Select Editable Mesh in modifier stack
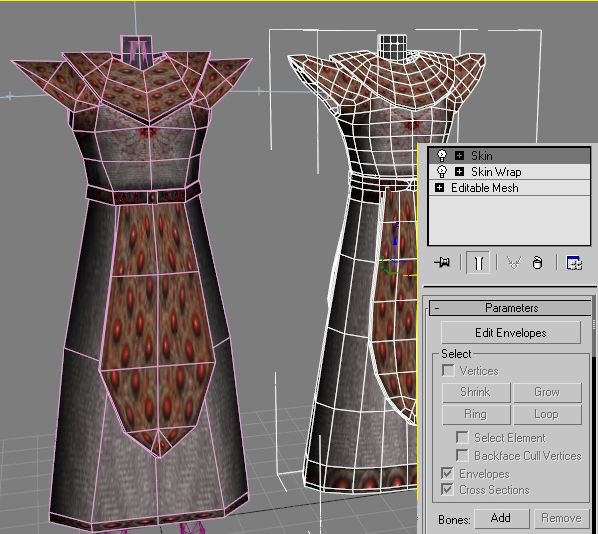598x534 pixels. [x=484, y=188]
